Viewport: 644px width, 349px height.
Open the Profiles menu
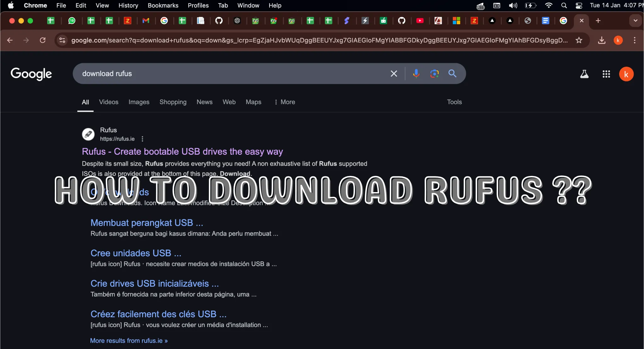pyautogui.click(x=198, y=5)
